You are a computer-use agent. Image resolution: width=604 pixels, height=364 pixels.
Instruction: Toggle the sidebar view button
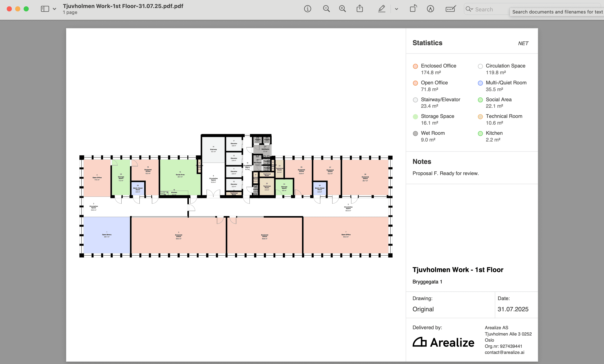[x=45, y=9]
